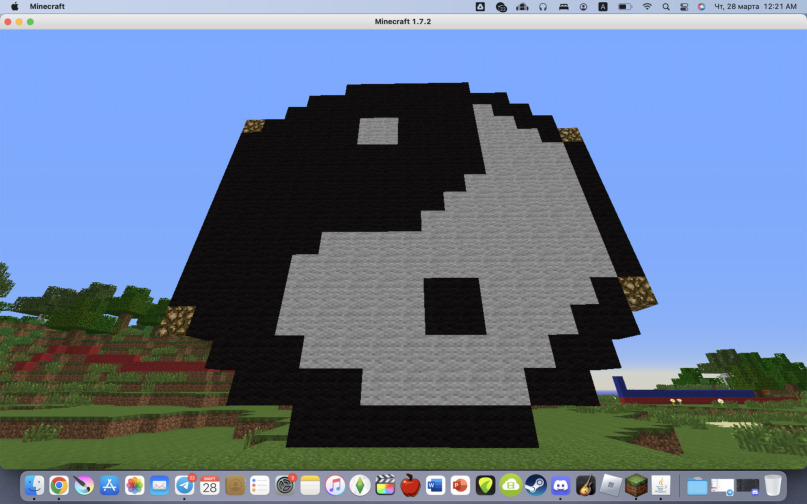This screenshot has width=807, height=504.
Task: Open the Mail app in the dock
Action: [160, 485]
